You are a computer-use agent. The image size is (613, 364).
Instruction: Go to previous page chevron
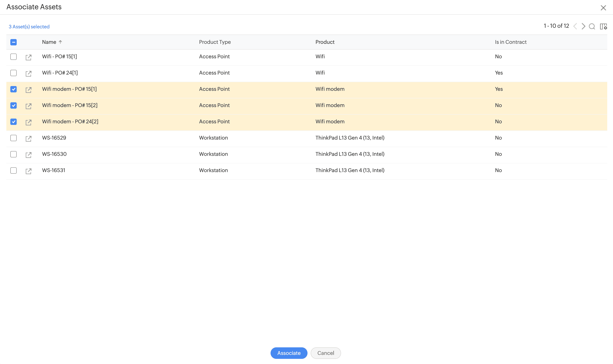[575, 26]
